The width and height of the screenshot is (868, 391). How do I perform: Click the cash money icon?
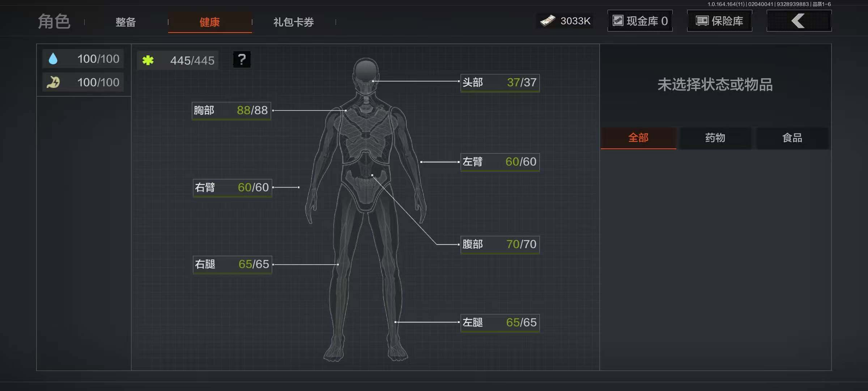click(548, 21)
